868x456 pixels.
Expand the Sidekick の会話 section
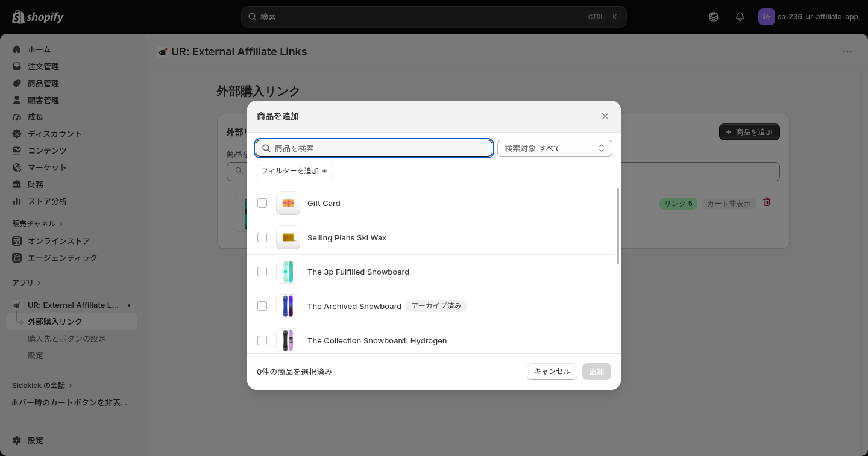42,385
